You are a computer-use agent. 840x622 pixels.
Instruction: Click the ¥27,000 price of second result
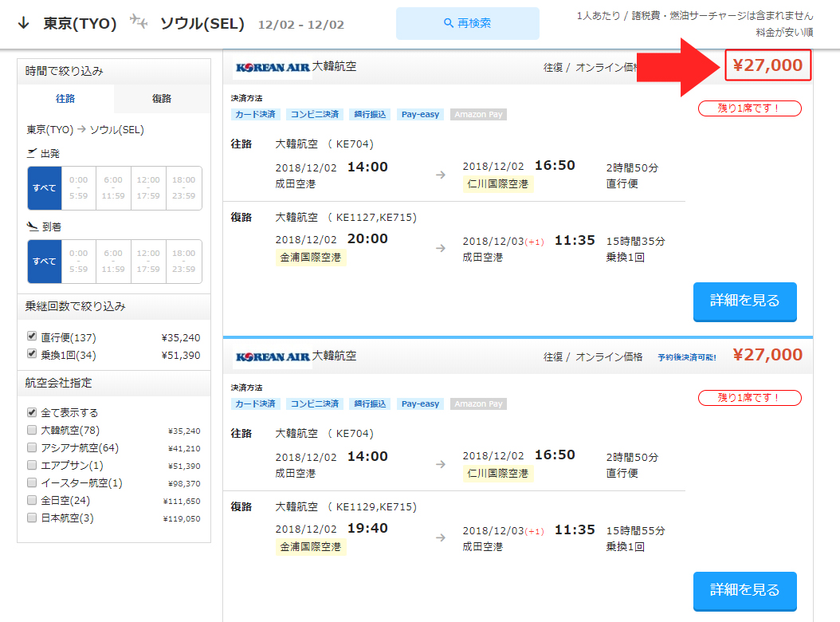coord(767,355)
